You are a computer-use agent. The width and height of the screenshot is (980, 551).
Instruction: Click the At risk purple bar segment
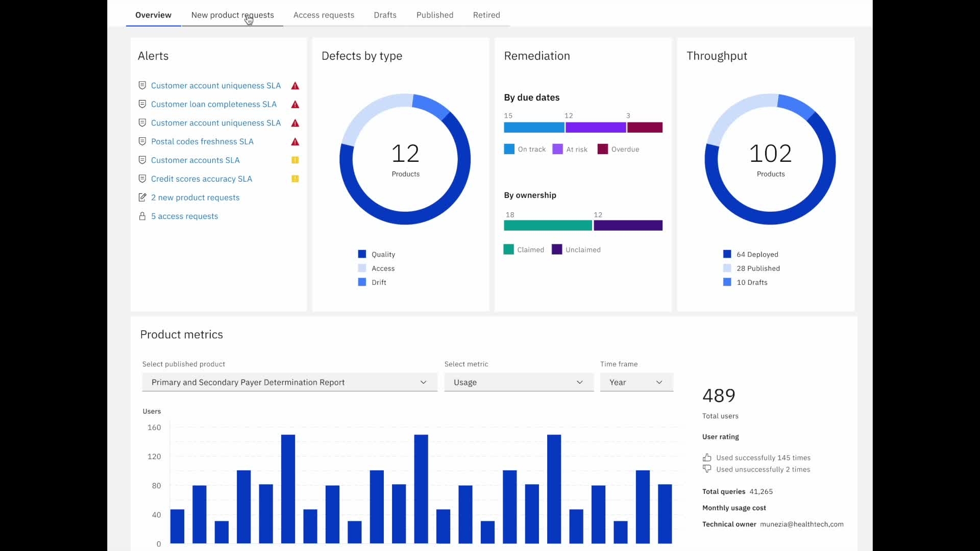pos(596,128)
